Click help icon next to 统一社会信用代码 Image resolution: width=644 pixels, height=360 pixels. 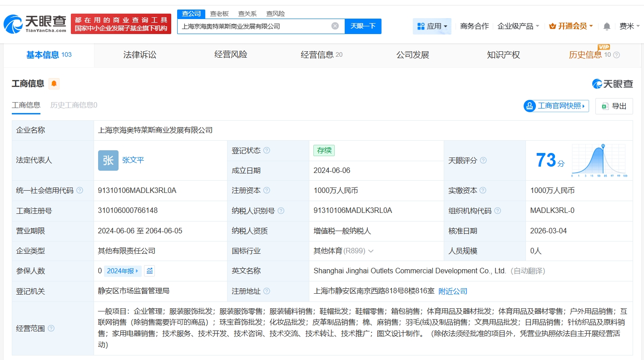tap(80, 191)
